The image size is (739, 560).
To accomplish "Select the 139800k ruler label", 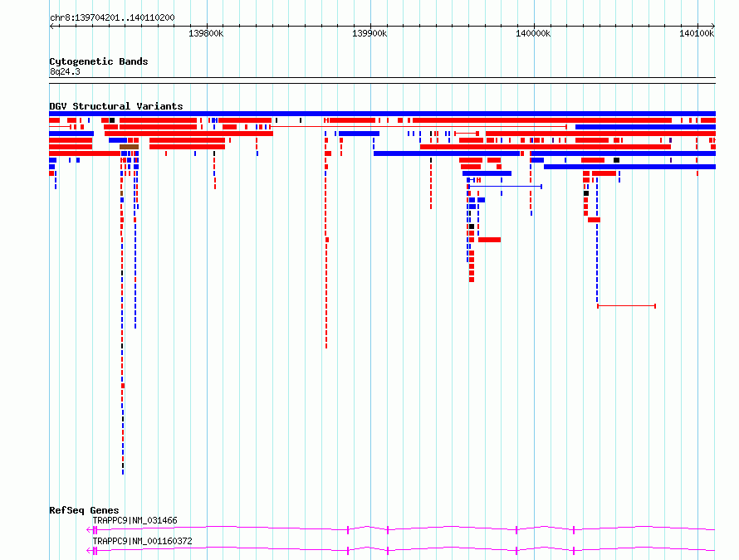I will [x=206, y=33].
